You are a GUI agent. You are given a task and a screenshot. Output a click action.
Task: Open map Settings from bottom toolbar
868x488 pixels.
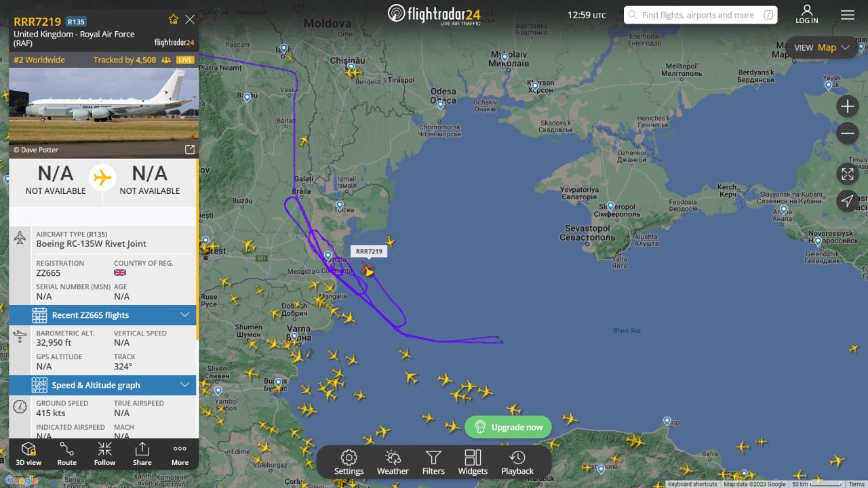(x=349, y=462)
